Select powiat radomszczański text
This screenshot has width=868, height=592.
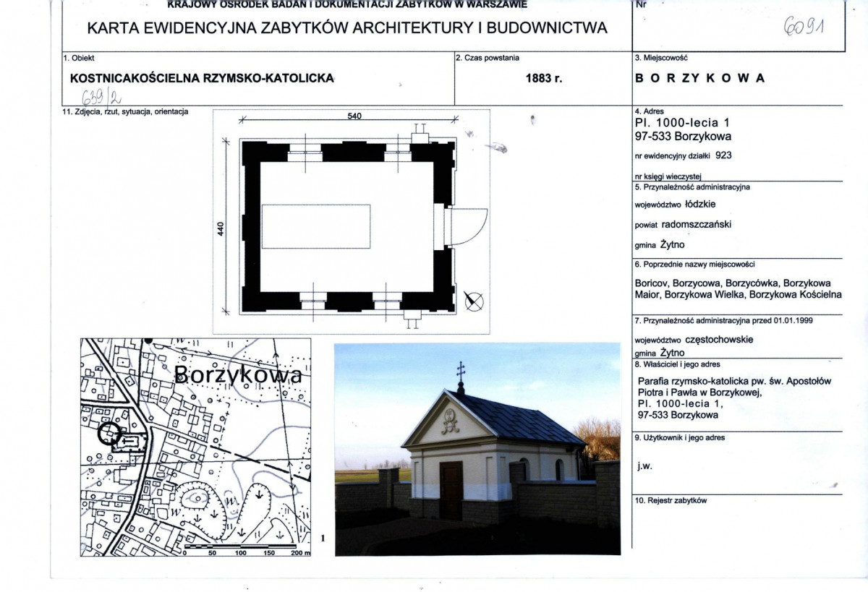683,224
